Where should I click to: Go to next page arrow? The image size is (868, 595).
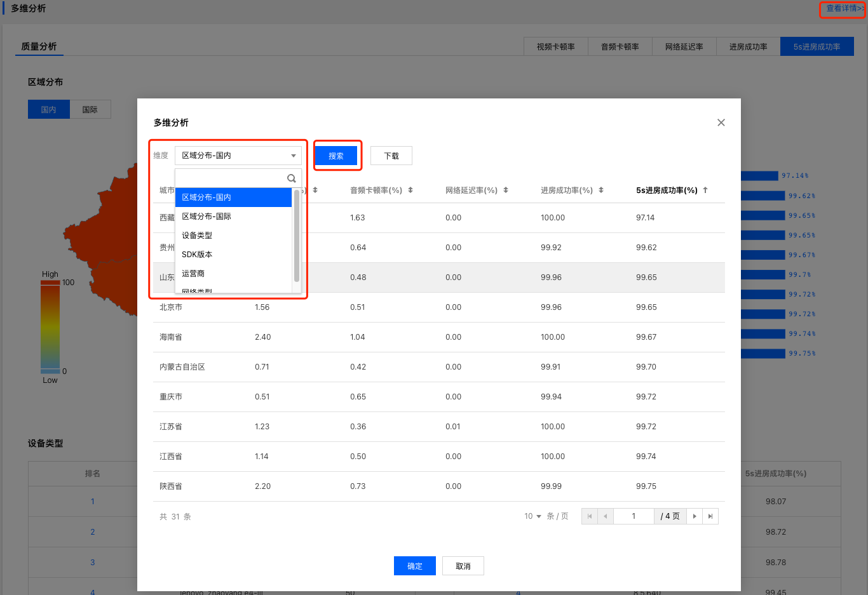(695, 516)
